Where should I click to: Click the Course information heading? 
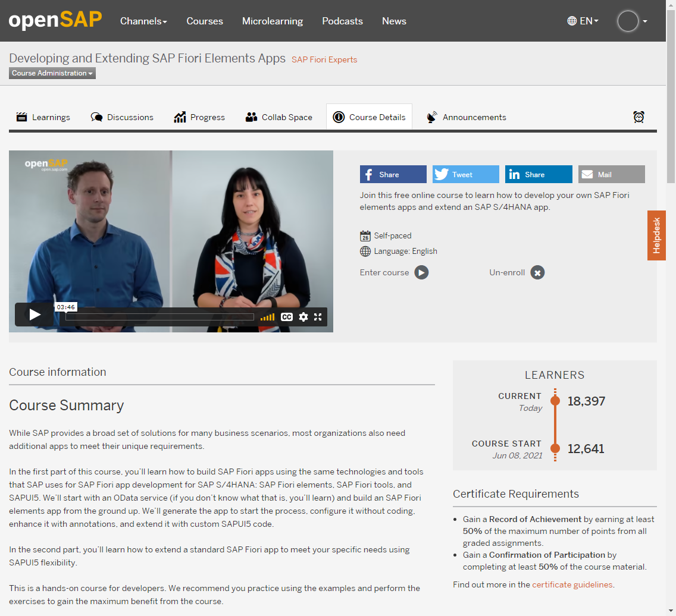[x=58, y=372]
